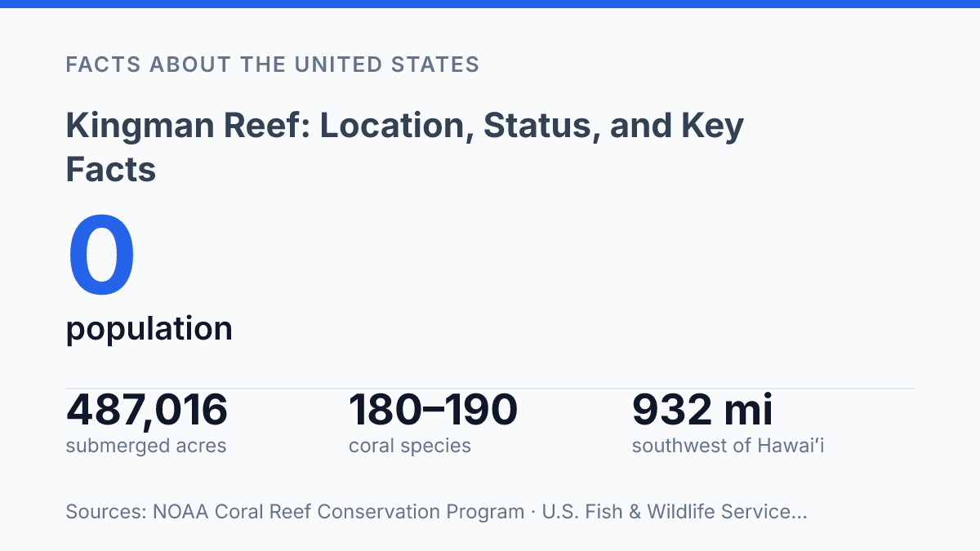Click 'Location' in the heading
Screen dimensions: 980x551
[x=392, y=127]
